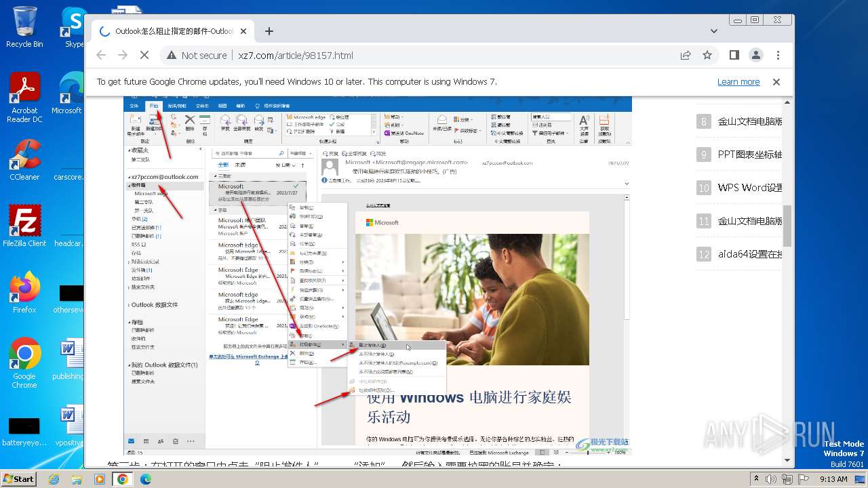This screenshot has height=488, width=868.
Task: Click the page scrollbar up arrow
Action: (787, 102)
